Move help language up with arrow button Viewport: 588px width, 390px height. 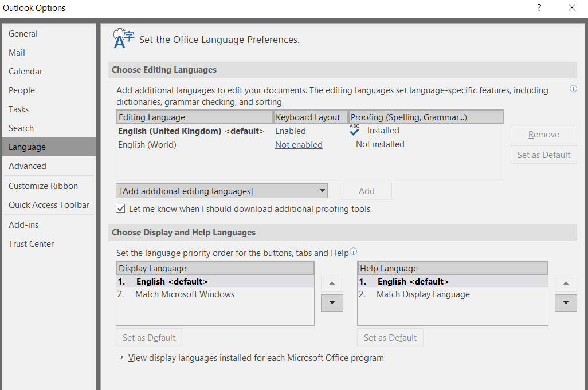point(566,283)
